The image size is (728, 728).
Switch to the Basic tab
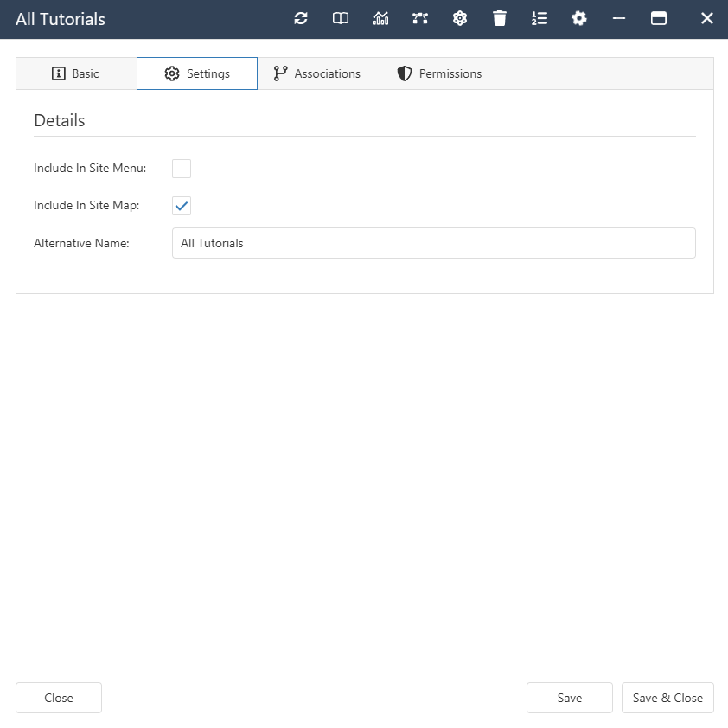[x=75, y=73]
